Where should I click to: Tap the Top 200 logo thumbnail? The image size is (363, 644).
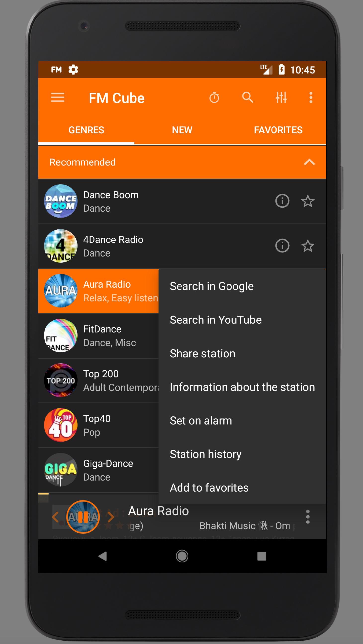coord(61,380)
